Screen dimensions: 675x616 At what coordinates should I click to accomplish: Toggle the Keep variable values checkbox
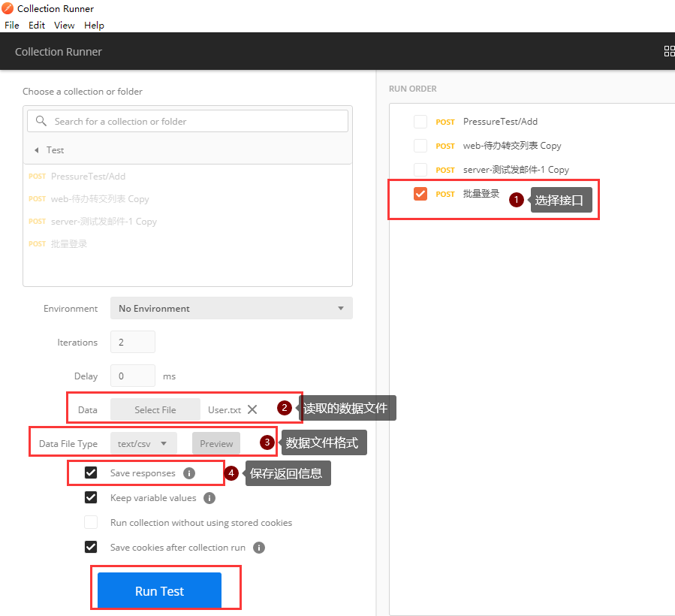click(91, 497)
